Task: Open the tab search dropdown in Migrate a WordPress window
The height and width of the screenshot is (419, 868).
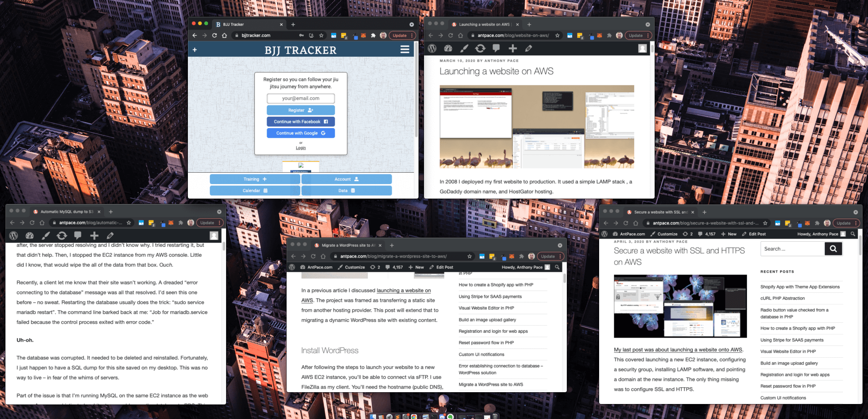Action: pos(560,245)
